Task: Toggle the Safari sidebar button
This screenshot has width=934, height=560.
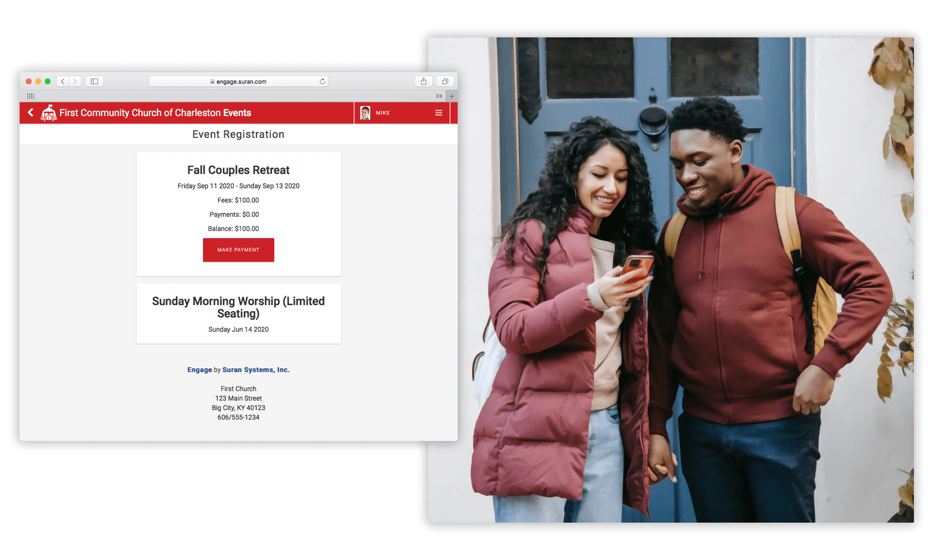Action: [94, 81]
